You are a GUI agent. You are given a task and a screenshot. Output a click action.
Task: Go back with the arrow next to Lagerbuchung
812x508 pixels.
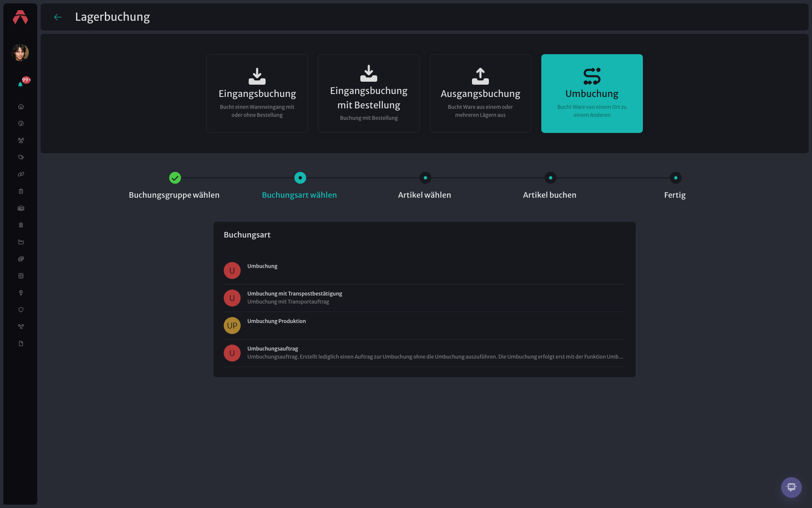pyautogui.click(x=58, y=17)
